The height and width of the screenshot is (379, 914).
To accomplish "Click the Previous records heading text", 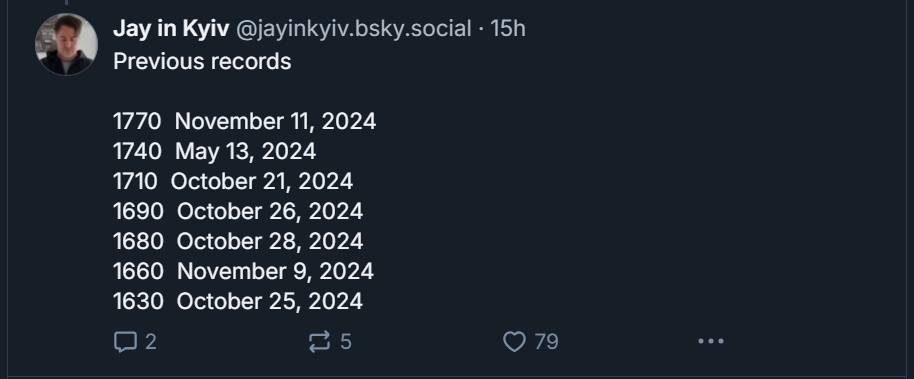I will coord(202,61).
